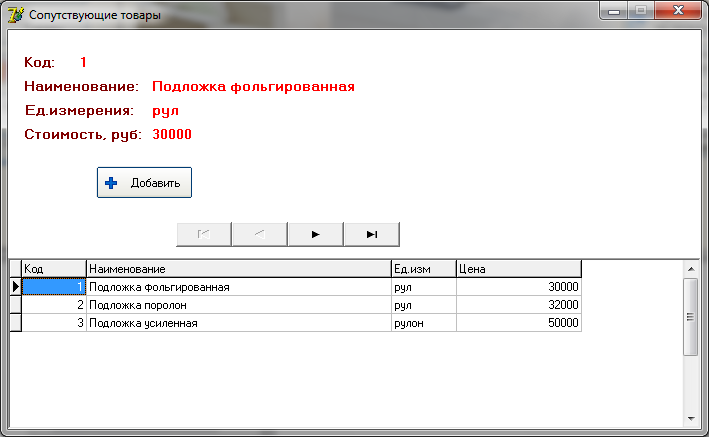Viewport: 709px width, 437px height.
Task: Click the red Подложка фольгированная name label
Action: (253, 86)
